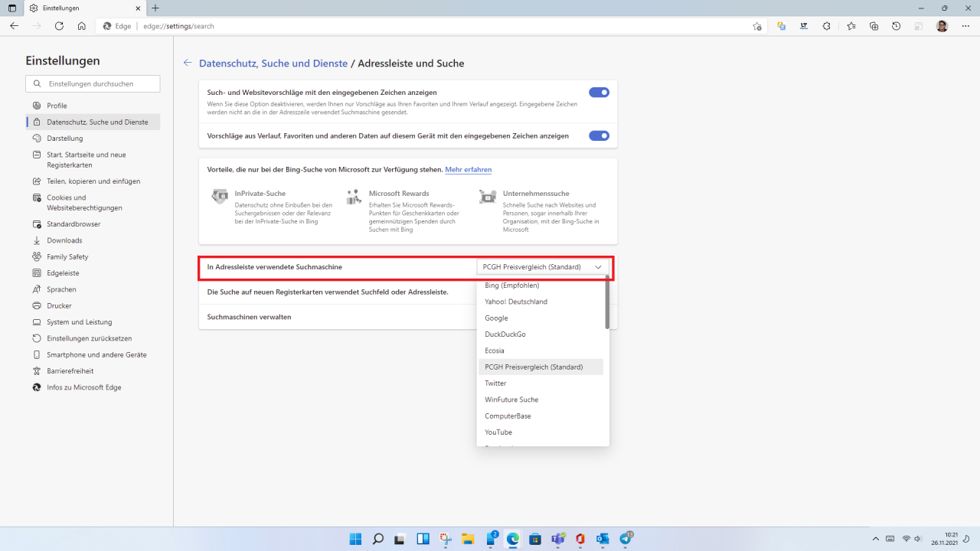The width and height of the screenshot is (980, 551).
Task: Go back via arrow beside Datenschutz heading
Action: pyautogui.click(x=188, y=64)
